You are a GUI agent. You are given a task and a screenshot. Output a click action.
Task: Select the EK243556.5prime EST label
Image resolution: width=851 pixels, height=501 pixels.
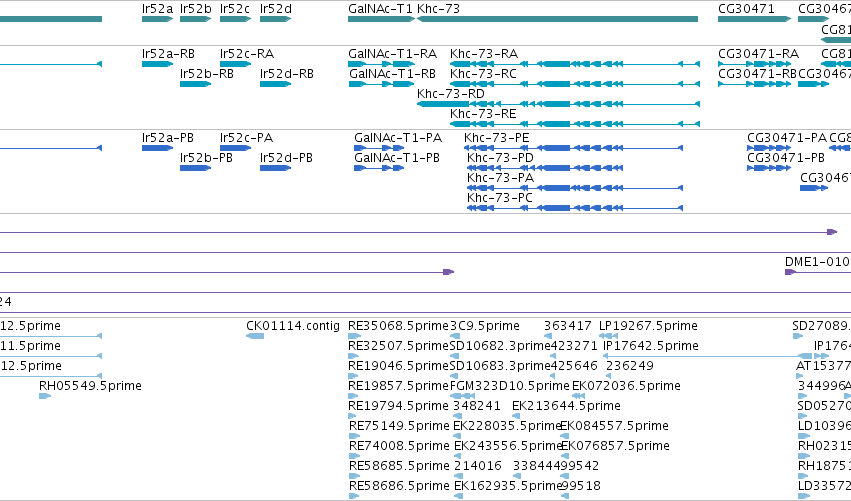click(x=508, y=446)
